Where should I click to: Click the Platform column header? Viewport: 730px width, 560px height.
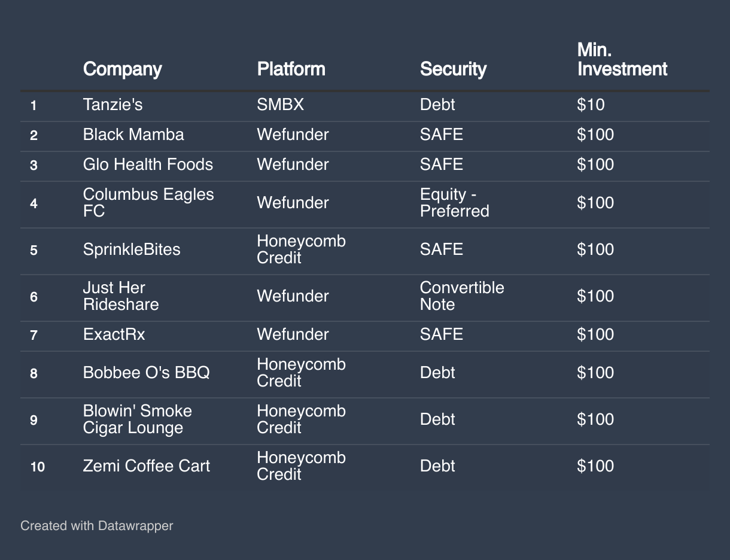291,69
